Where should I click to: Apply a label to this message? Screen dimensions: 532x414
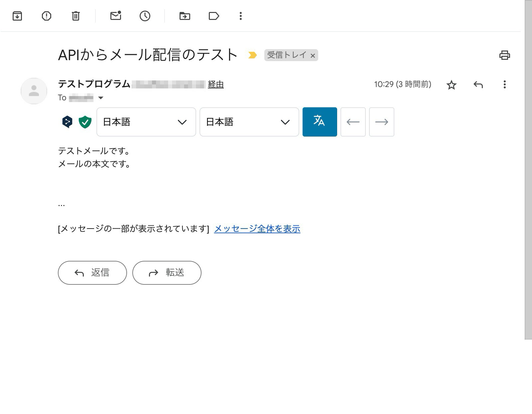pos(214,16)
